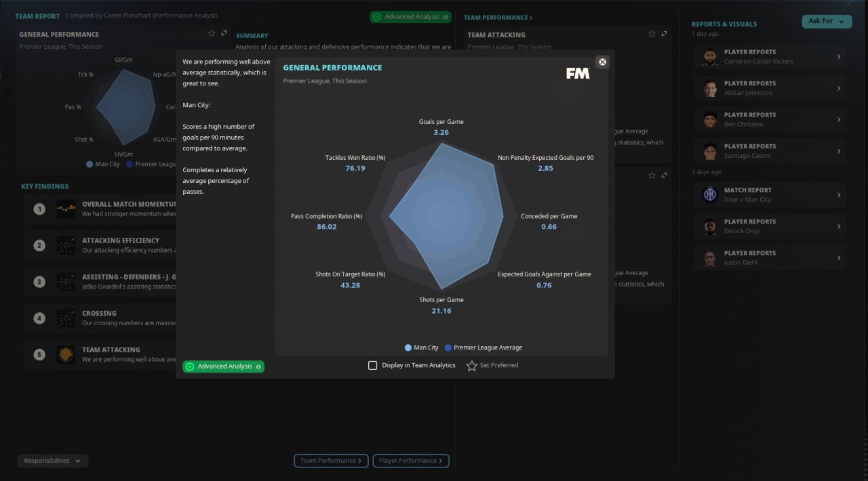Expand chevron on Justin Diehl report
868x481 pixels.
click(839, 257)
